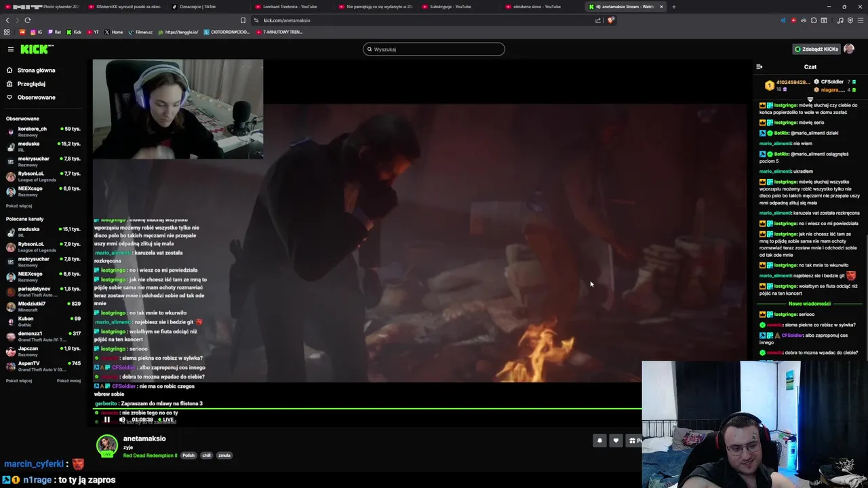This screenshot has height=488, width=868.
Task: Open mokrysuchar in followed list
Action: pyautogui.click(x=43, y=161)
